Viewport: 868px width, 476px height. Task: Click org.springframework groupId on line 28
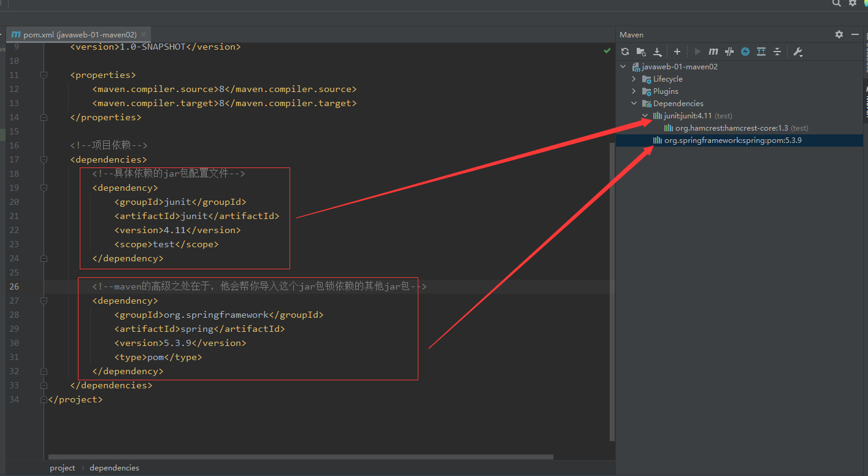216,315
